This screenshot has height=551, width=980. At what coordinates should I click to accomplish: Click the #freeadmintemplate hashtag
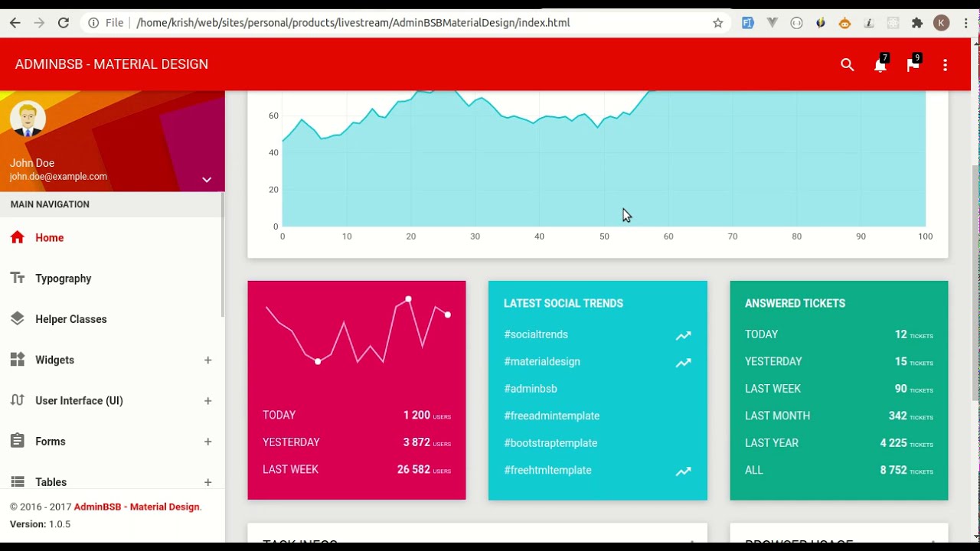552,416
